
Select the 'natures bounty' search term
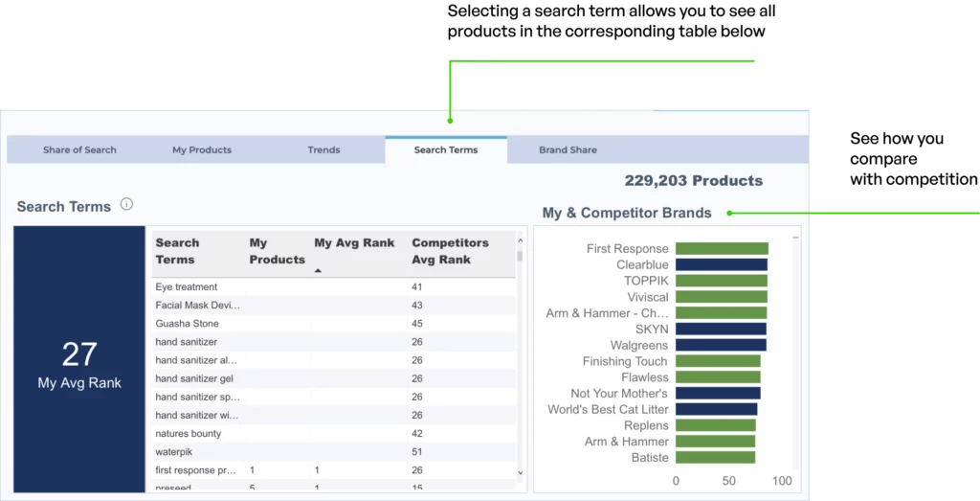(189, 433)
